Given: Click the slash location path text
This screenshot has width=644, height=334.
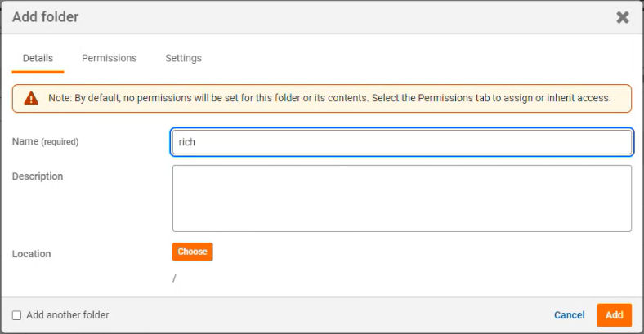Looking at the screenshot, I should pyautogui.click(x=174, y=278).
